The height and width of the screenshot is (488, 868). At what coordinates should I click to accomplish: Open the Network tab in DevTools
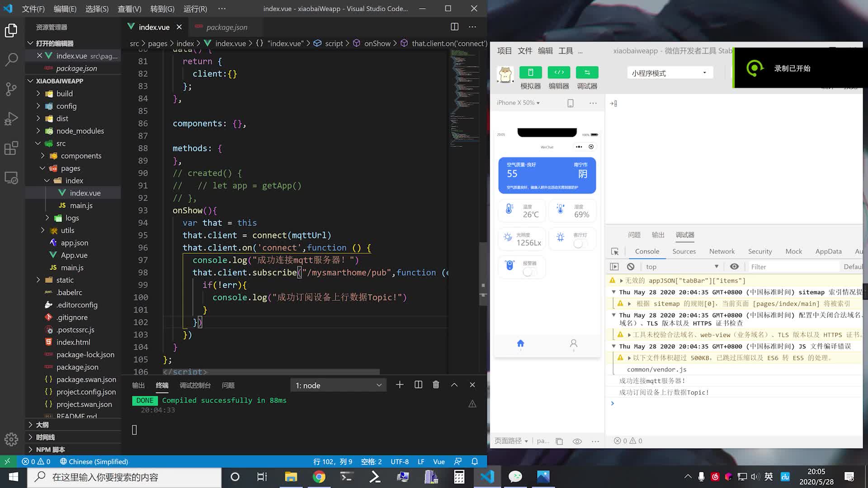click(722, 251)
